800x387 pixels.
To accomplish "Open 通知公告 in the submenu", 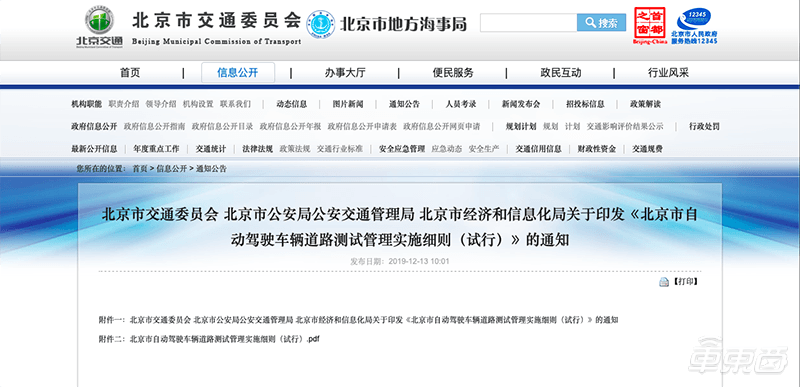I will click(405, 104).
